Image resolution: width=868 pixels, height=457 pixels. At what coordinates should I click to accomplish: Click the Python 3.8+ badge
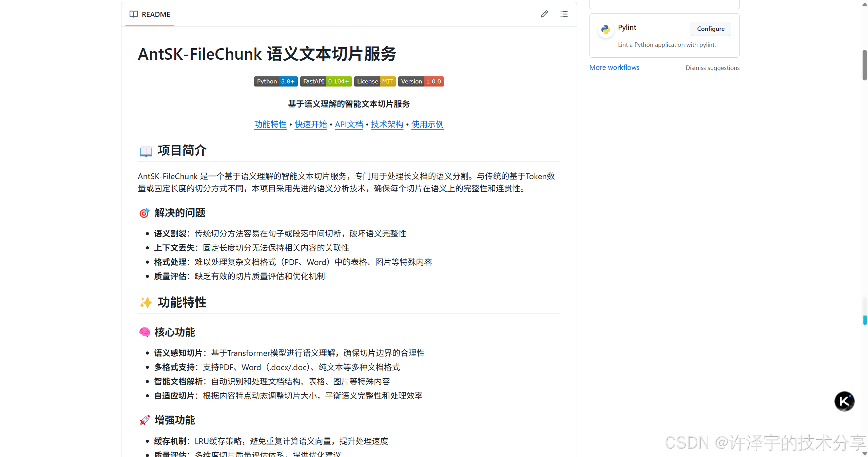point(276,81)
